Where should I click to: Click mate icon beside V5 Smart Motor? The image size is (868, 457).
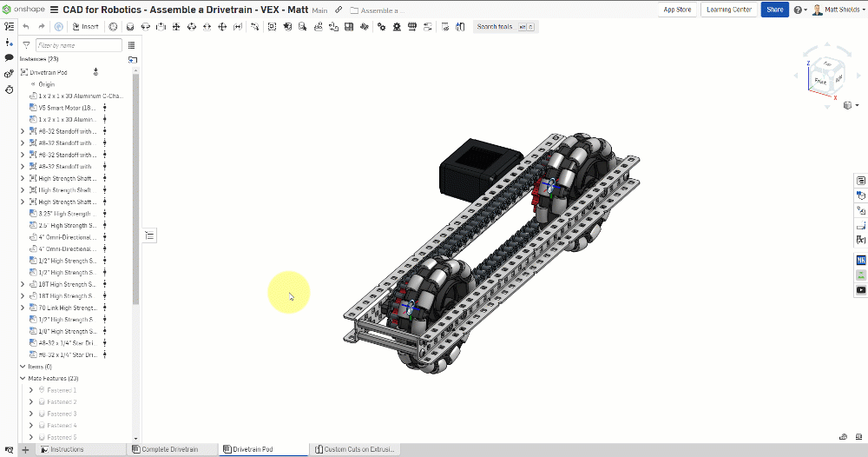105,108
